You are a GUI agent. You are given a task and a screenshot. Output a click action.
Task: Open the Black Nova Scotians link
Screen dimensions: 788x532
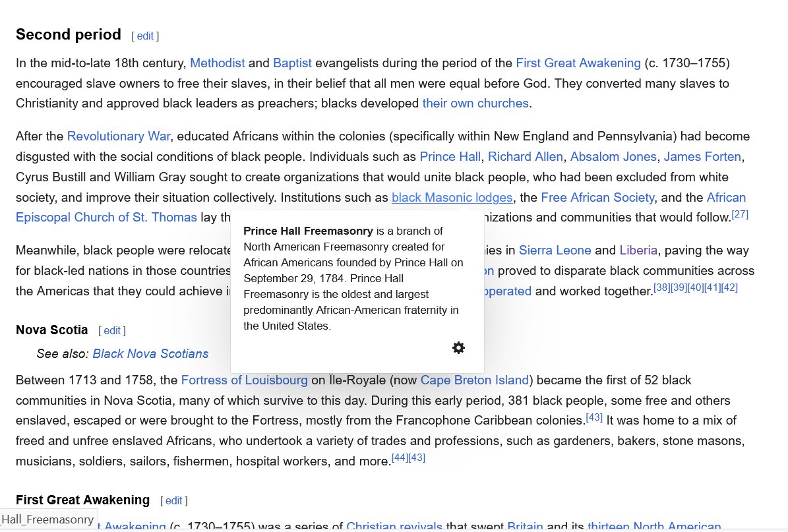tap(150, 354)
